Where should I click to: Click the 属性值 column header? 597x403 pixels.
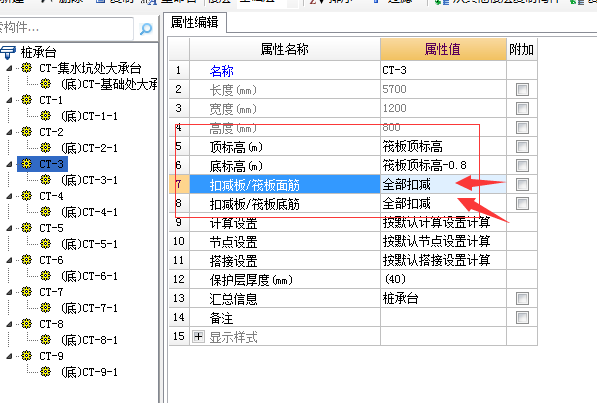coord(443,50)
